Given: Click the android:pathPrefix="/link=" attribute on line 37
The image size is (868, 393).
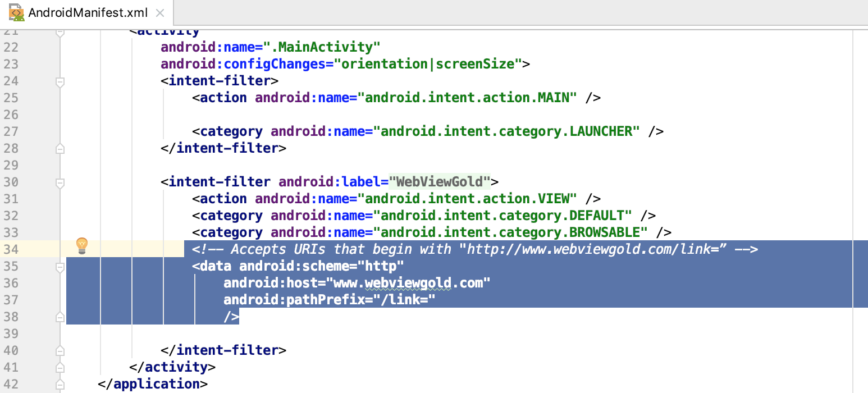Looking at the screenshot, I should [x=330, y=299].
